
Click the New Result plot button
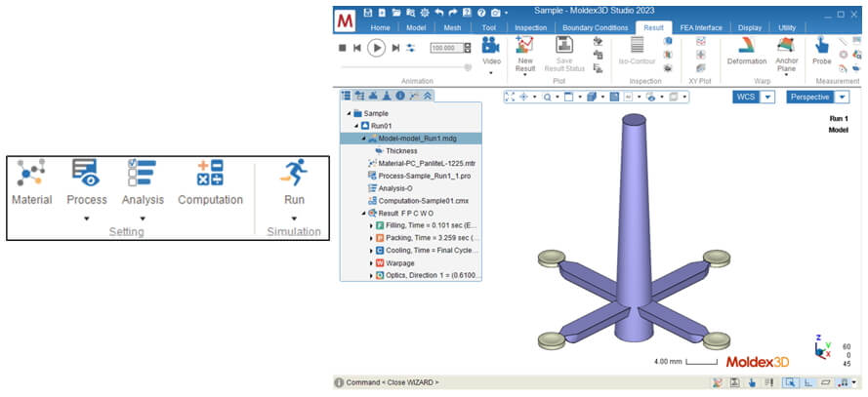click(x=524, y=55)
